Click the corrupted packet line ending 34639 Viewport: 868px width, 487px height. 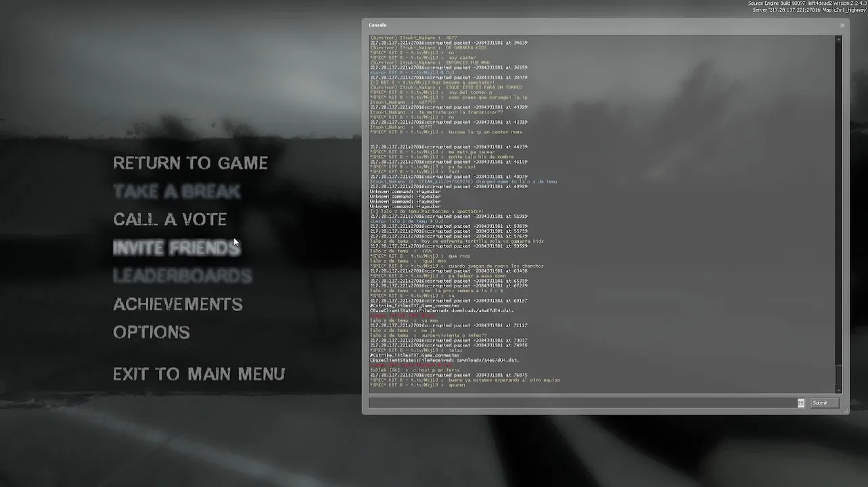click(449, 43)
